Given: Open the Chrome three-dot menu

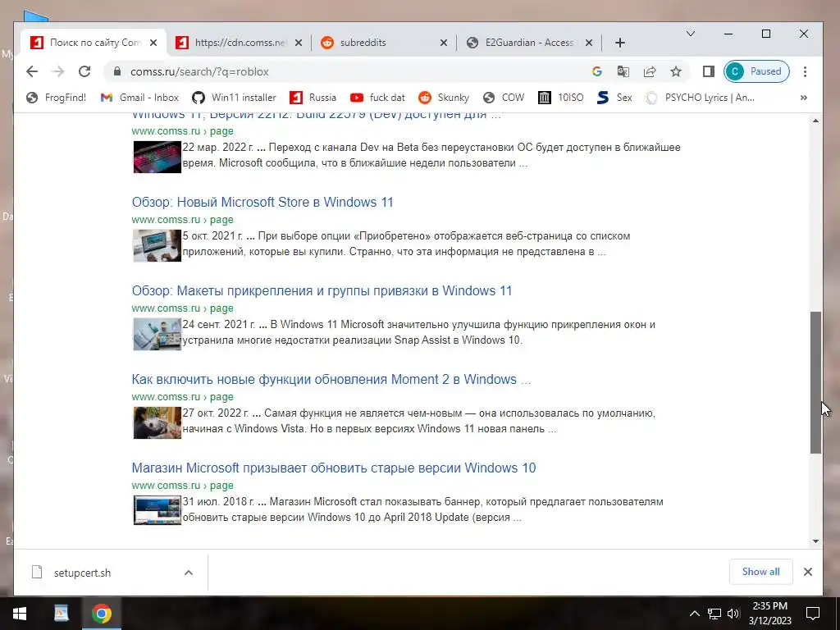Looking at the screenshot, I should coord(805,71).
